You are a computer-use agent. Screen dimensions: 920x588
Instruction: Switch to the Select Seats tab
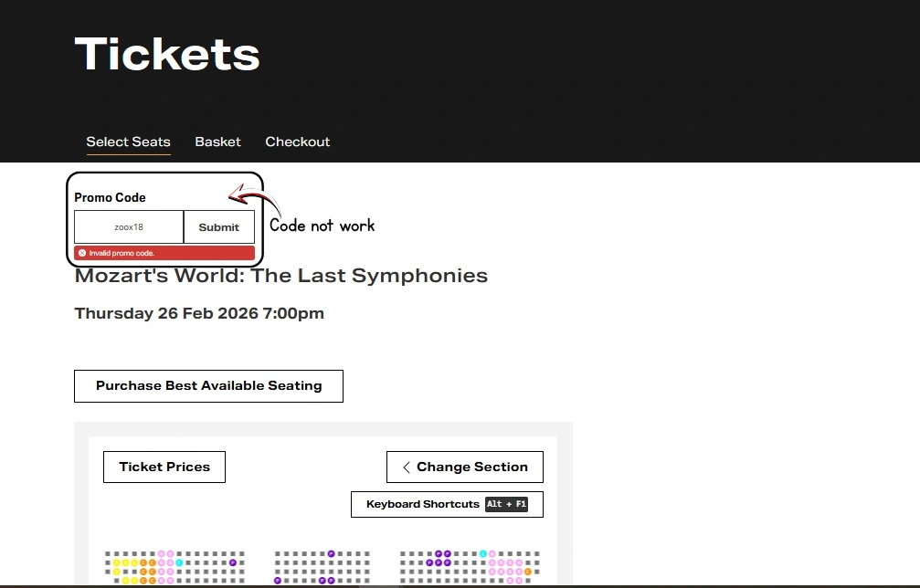coord(128,142)
